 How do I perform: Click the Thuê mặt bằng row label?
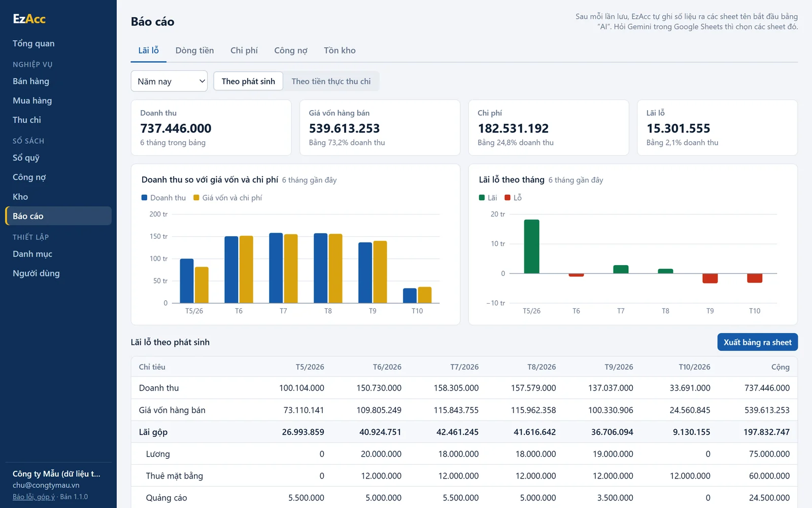(x=175, y=476)
